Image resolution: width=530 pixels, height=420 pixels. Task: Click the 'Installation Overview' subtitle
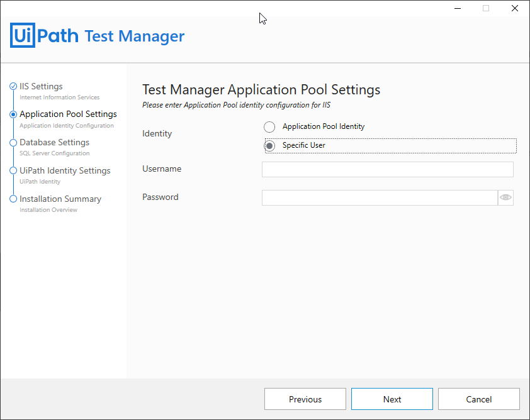48,210
